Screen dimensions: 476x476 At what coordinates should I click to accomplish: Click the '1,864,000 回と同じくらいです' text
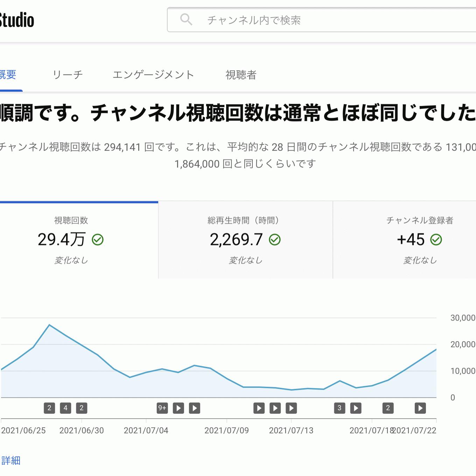coord(245,164)
